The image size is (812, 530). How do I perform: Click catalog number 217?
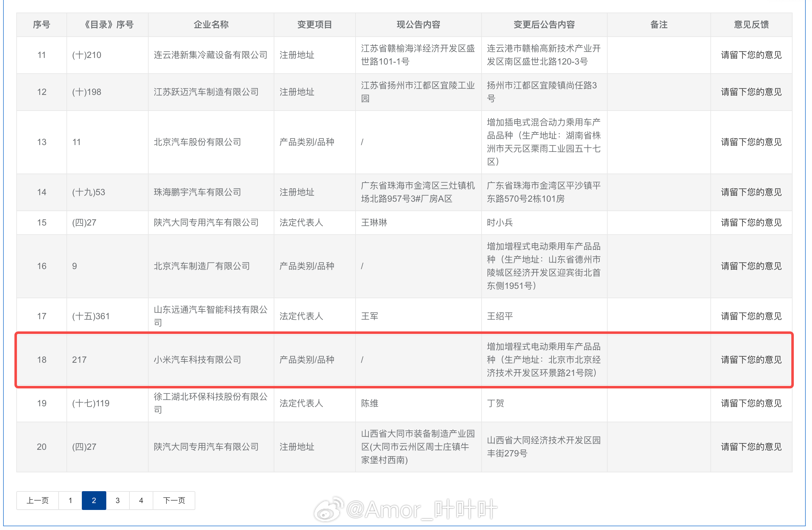pyautogui.click(x=79, y=360)
